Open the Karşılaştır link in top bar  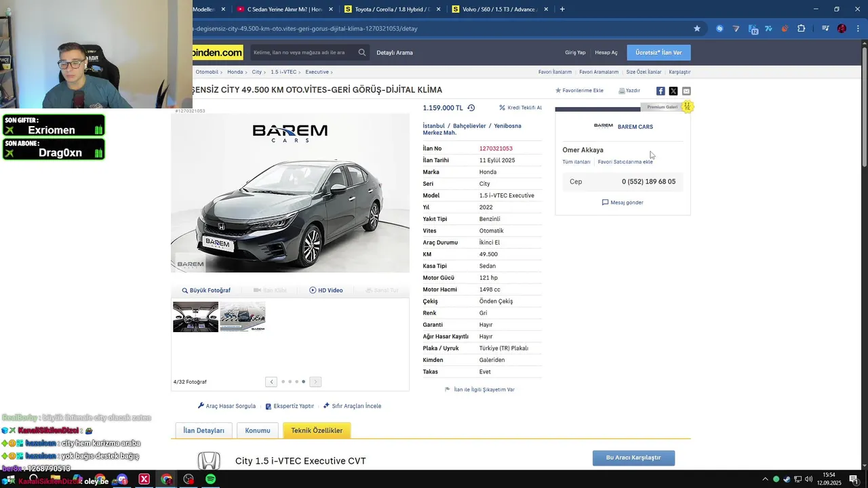click(679, 72)
